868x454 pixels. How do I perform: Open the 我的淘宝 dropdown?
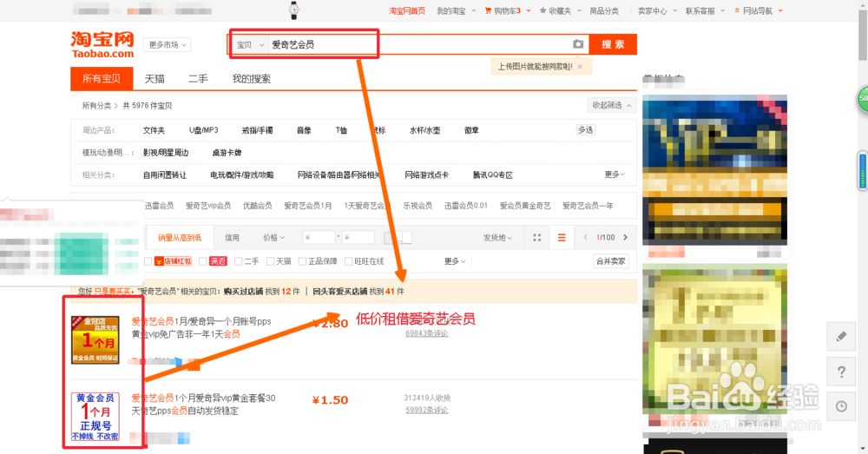(x=456, y=10)
